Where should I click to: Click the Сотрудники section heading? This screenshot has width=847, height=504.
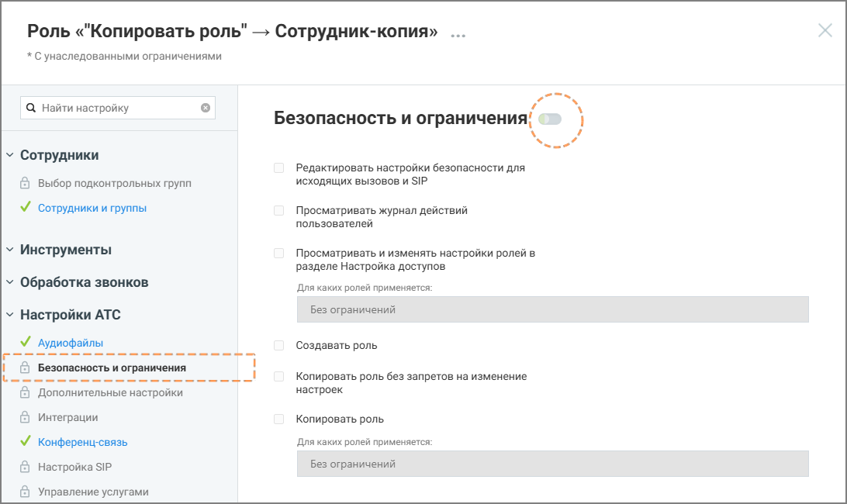tap(60, 155)
